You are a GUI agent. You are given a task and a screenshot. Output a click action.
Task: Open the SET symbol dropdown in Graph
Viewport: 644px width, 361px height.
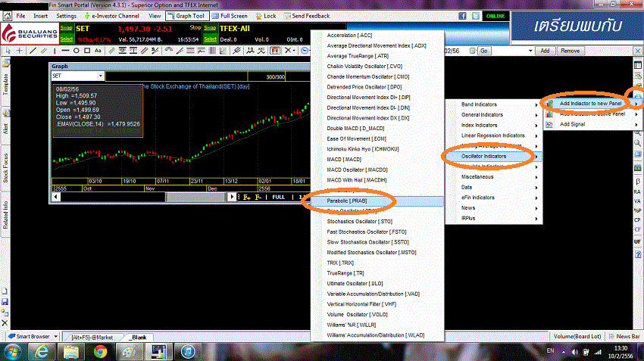(100, 76)
